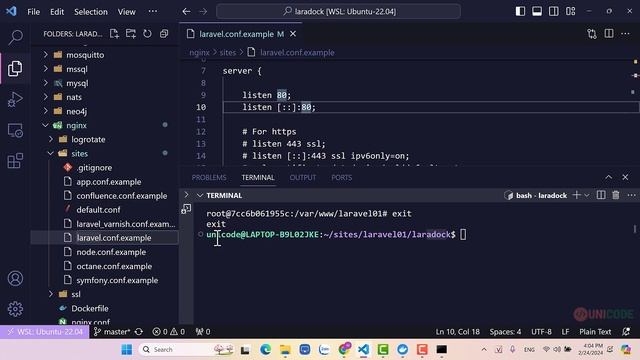Launch a new terminal with plus
Viewport: 640px width, 360px height.
coord(576,195)
